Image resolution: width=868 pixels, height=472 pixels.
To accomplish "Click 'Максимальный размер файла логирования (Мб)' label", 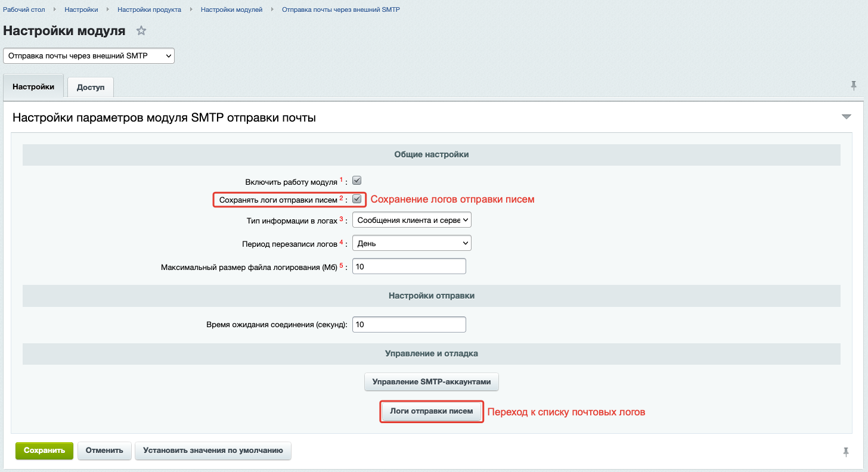I will pos(249,268).
